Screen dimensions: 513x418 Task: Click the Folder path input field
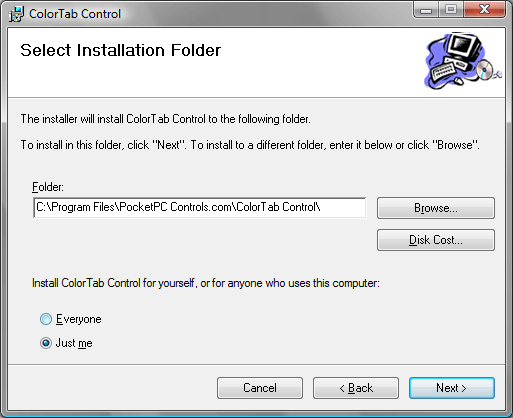(200, 208)
